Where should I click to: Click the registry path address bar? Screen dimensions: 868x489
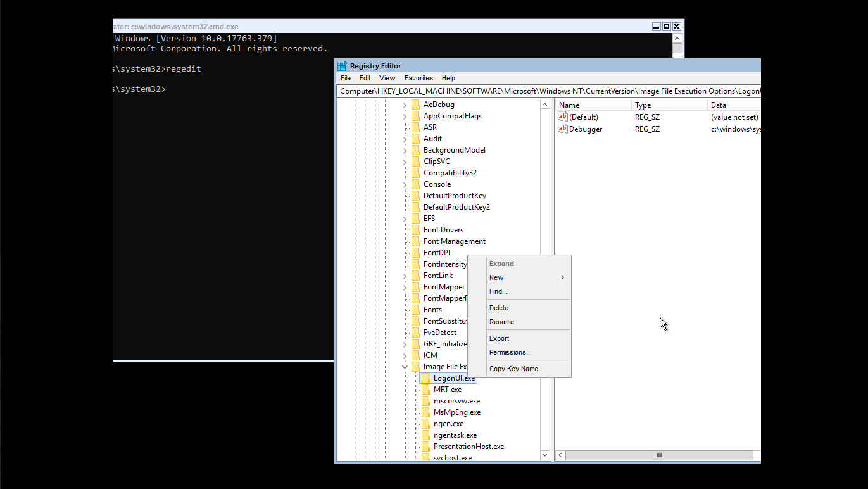[x=549, y=91]
